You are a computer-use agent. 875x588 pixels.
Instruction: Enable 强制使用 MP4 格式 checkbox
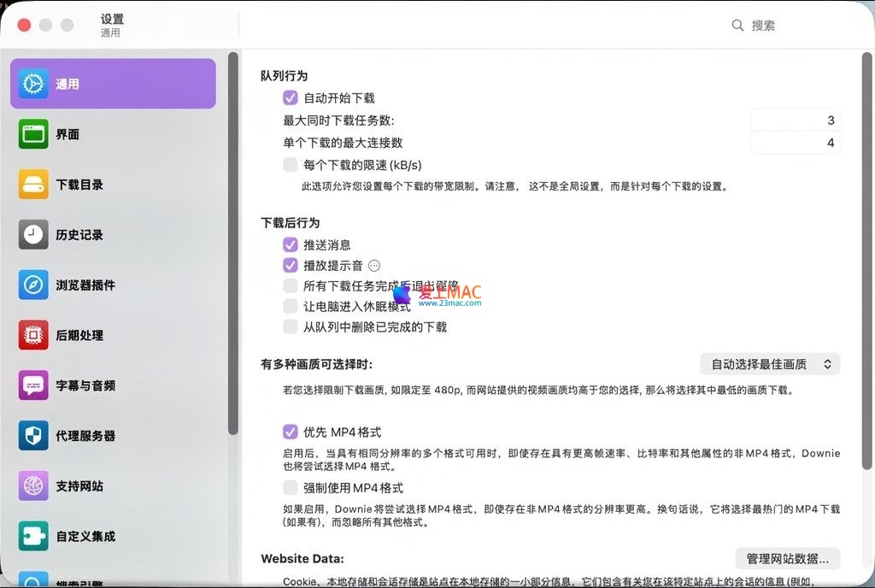291,488
